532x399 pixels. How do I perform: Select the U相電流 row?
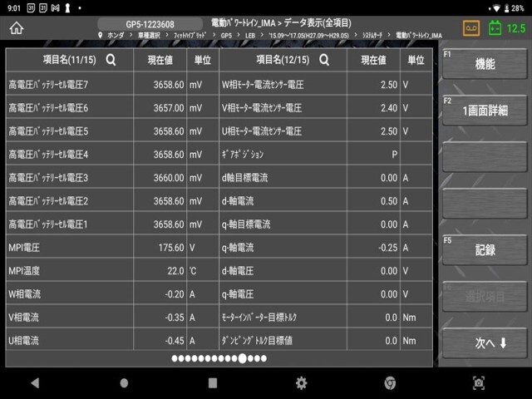tap(113, 340)
